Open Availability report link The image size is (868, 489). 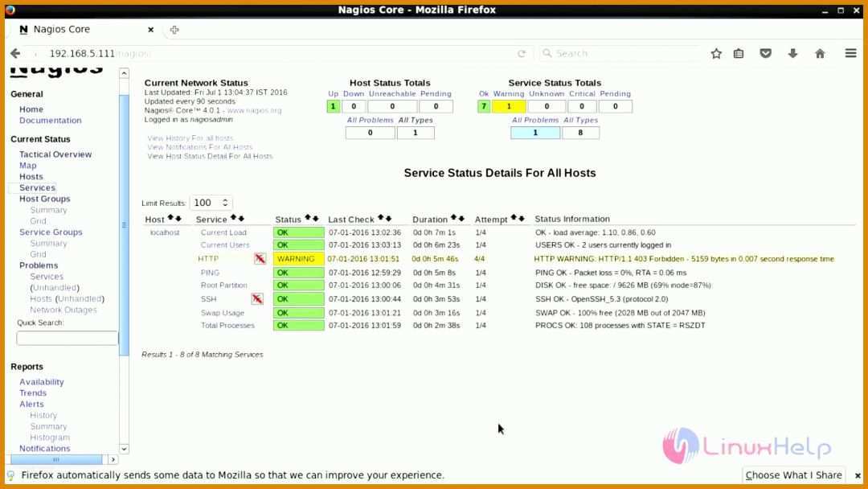point(42,382)
